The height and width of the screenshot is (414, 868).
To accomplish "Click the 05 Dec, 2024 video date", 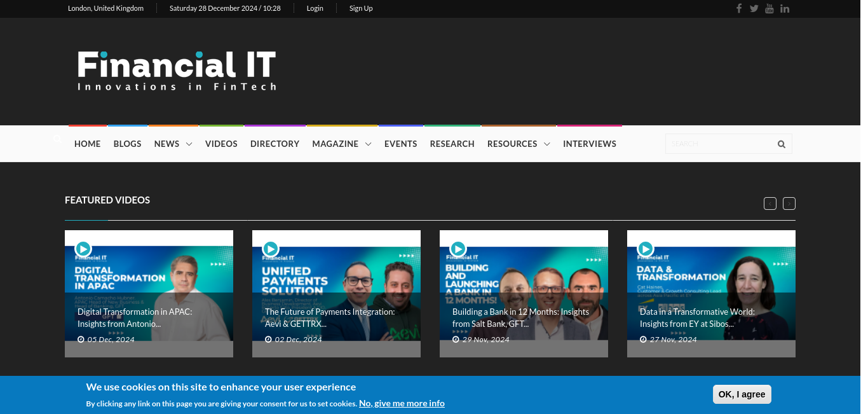I will coord(106,340).
